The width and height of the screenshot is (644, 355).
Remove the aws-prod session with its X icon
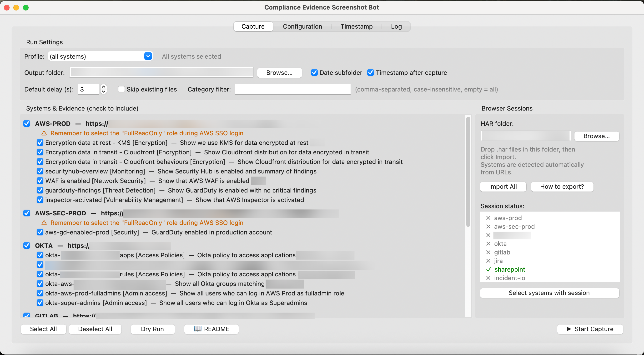[488, 218]
